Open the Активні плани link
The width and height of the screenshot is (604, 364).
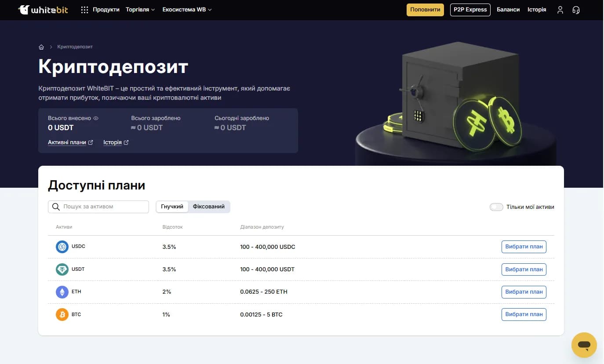67,142
